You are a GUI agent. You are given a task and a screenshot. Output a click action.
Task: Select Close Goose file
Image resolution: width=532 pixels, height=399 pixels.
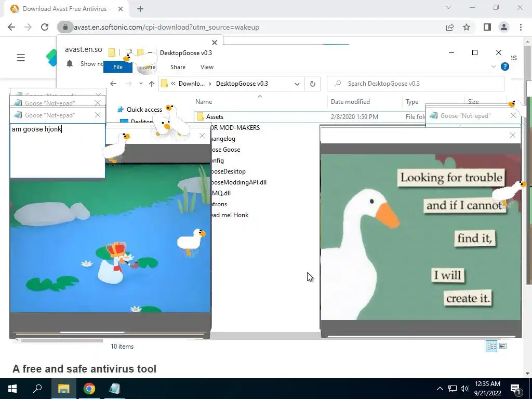225,149
